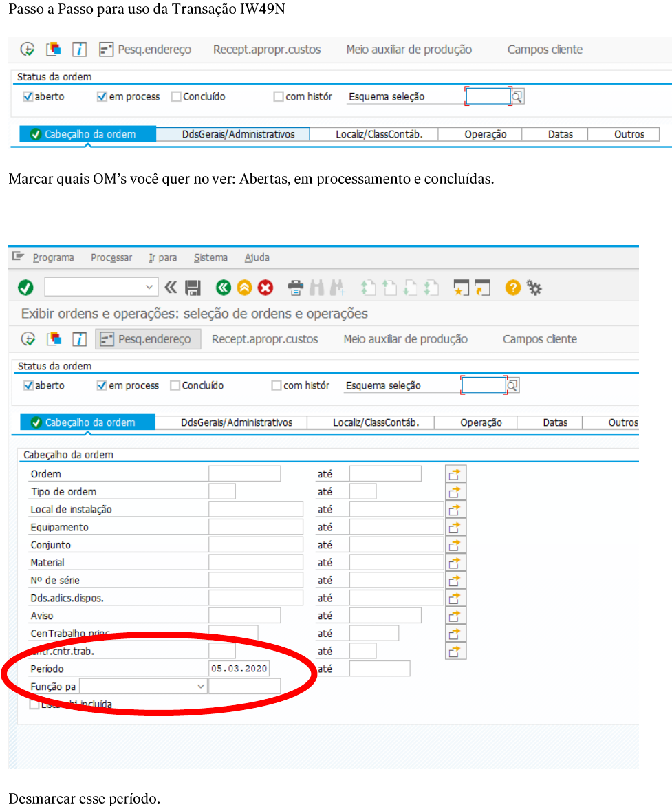Click the first Tipo de ordem input field
This screenshot has height=807, width=672.
[x=221, y=492]
